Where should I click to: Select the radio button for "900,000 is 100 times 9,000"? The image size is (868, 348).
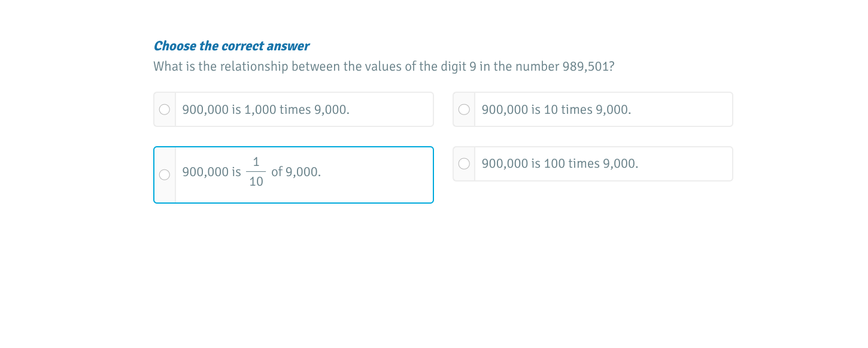coord(464,163)
